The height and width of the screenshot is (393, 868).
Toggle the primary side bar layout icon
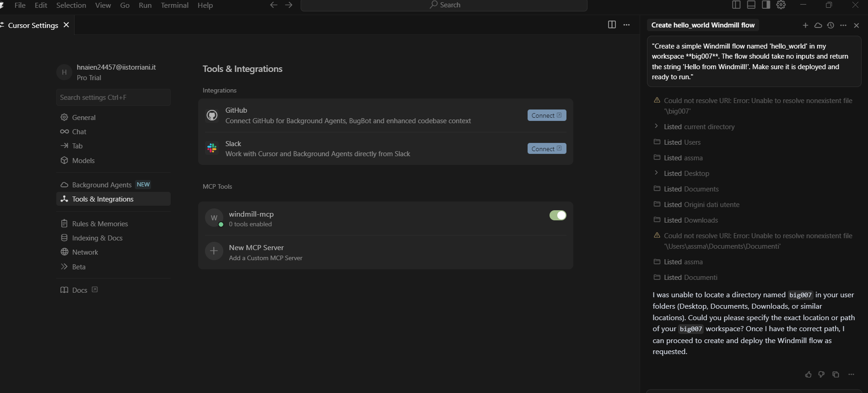tap(736, 5)
